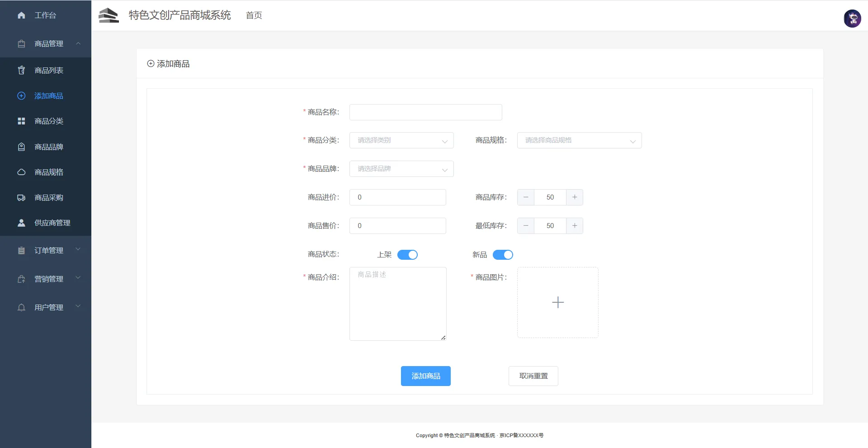The image size is (868, 448).
Task: Toggle the 上架 product status switch
Action: (407, 255)
